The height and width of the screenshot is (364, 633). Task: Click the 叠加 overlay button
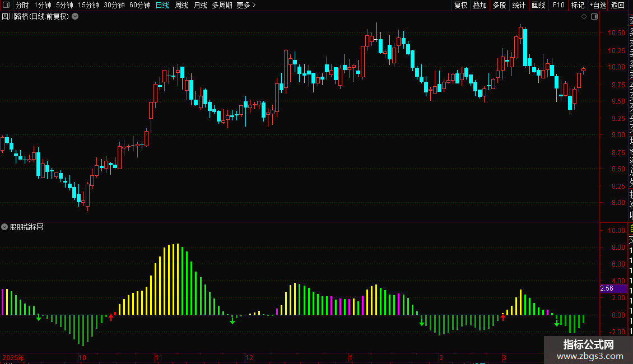click(x=480, y=5)
